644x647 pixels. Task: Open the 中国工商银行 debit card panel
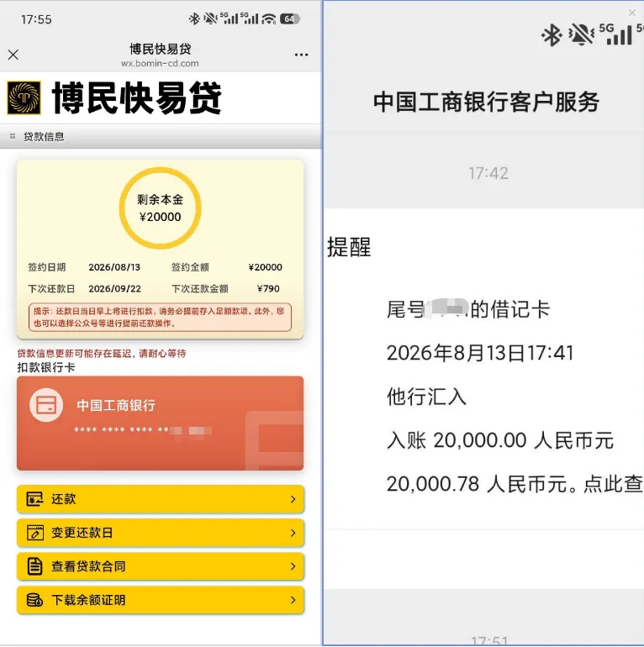point(161,423)
